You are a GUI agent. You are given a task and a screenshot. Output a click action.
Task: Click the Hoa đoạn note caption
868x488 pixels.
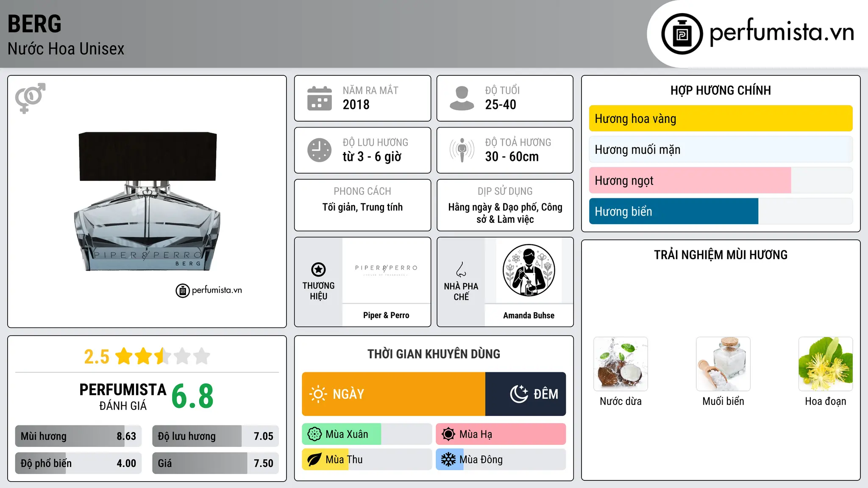[826, 401]
